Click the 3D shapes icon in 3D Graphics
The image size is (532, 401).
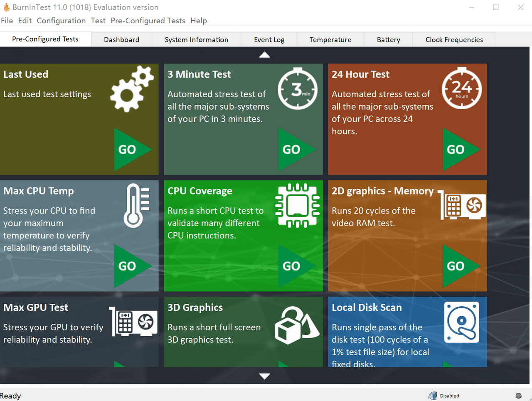(x=297, y=325)
